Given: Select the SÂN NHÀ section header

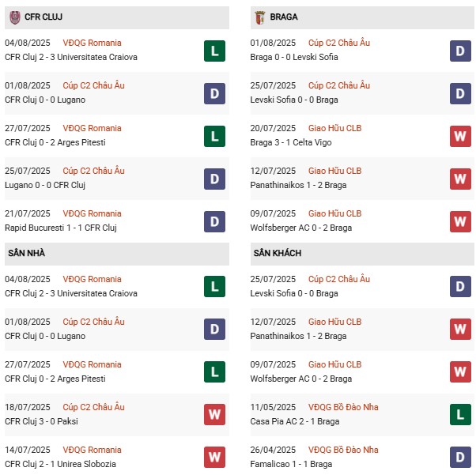Looking at the screenshot, I should (x=27, y=253).
